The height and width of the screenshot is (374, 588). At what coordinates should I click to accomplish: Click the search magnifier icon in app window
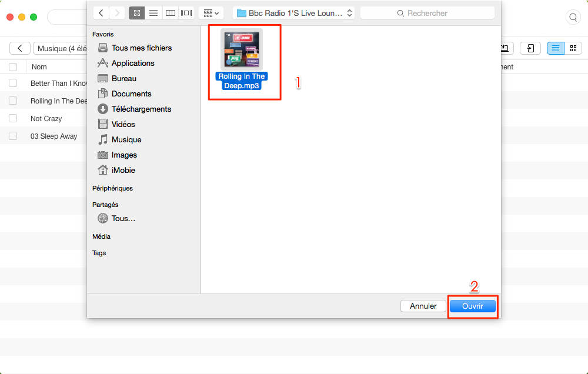[x=573, y=17]
